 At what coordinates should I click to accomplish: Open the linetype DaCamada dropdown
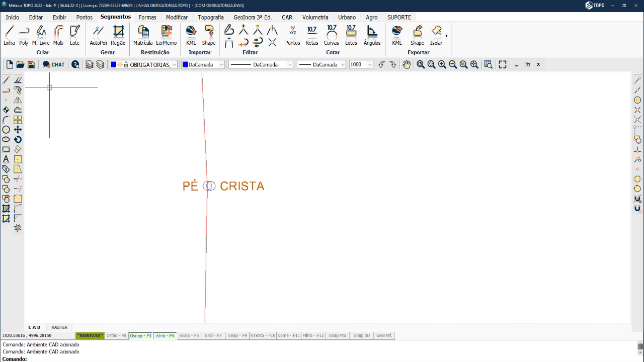(289, 64)
